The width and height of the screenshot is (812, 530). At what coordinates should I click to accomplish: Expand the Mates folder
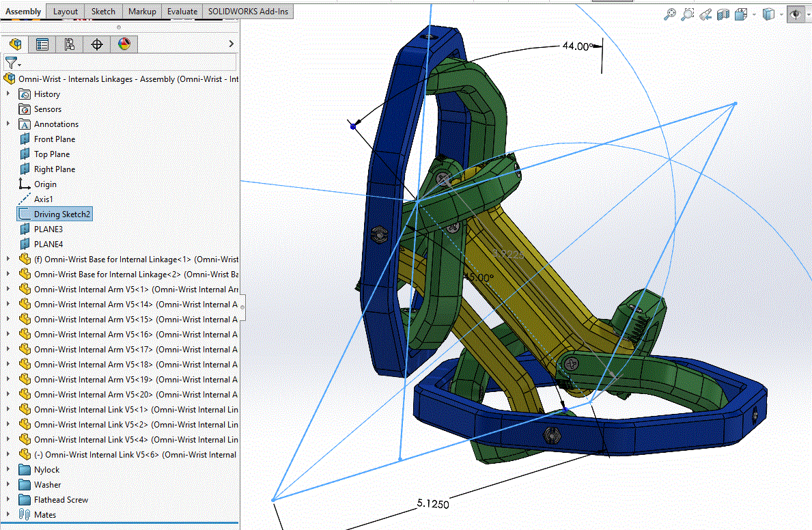(x=8, y=514)
